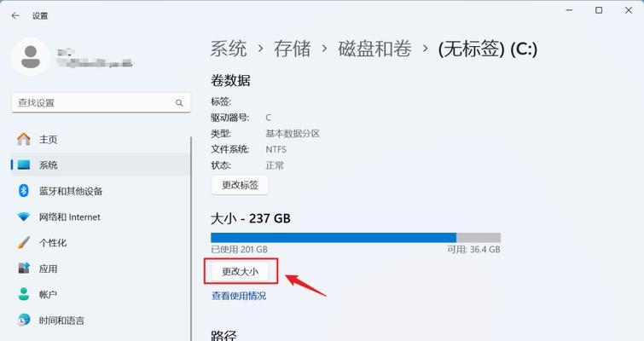Open the 查看使用情况 link
Screen dimensions: 644x341
pos(239,296)
